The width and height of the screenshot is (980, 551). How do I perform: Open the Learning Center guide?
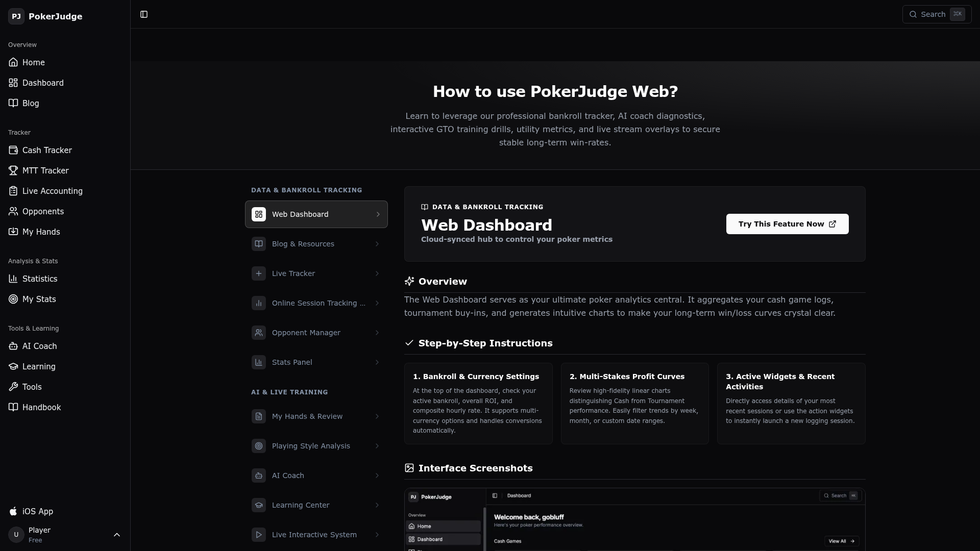click(x=316, y=505)
